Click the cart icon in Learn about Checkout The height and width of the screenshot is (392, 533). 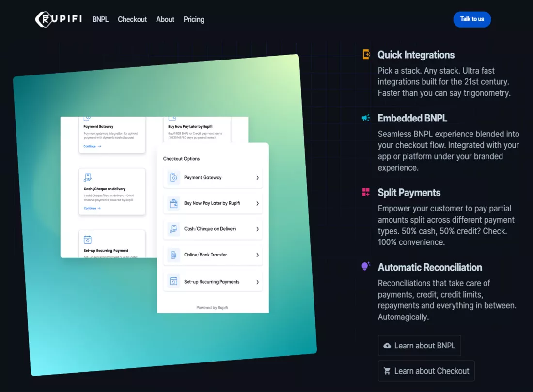[387, 371]
